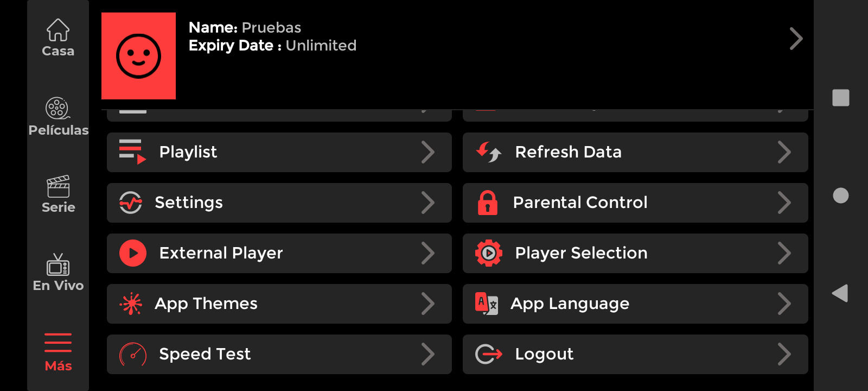Open the Settings row chevron

[428, 203]
